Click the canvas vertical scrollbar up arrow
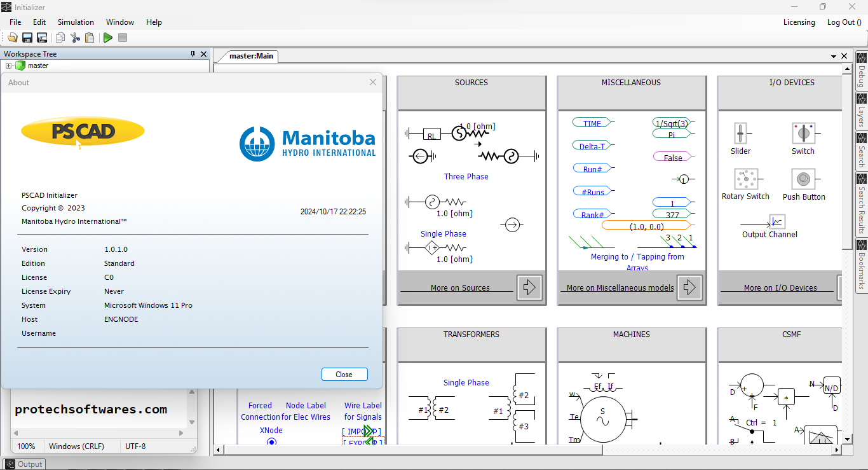The image size is (868, 470). coord(846,70)
